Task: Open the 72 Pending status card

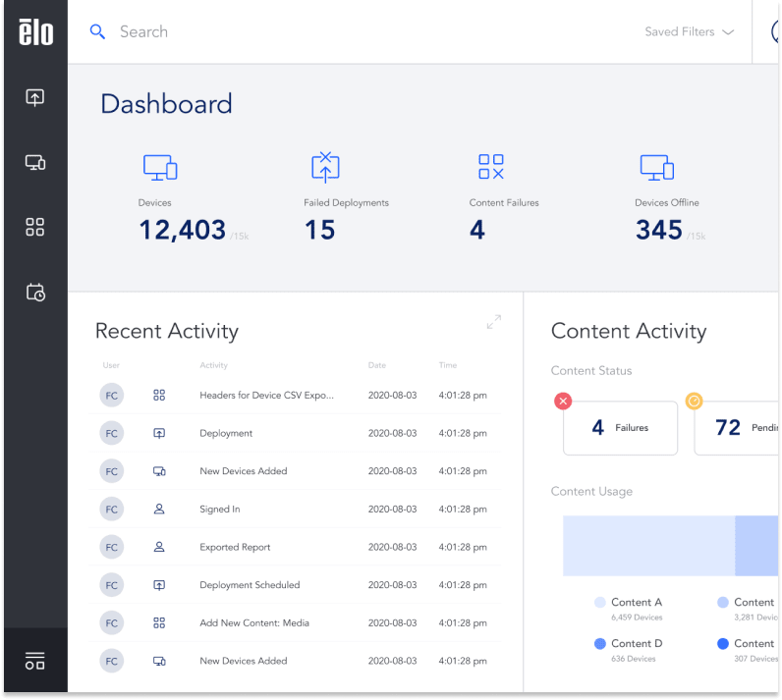Action: [737, 428]
